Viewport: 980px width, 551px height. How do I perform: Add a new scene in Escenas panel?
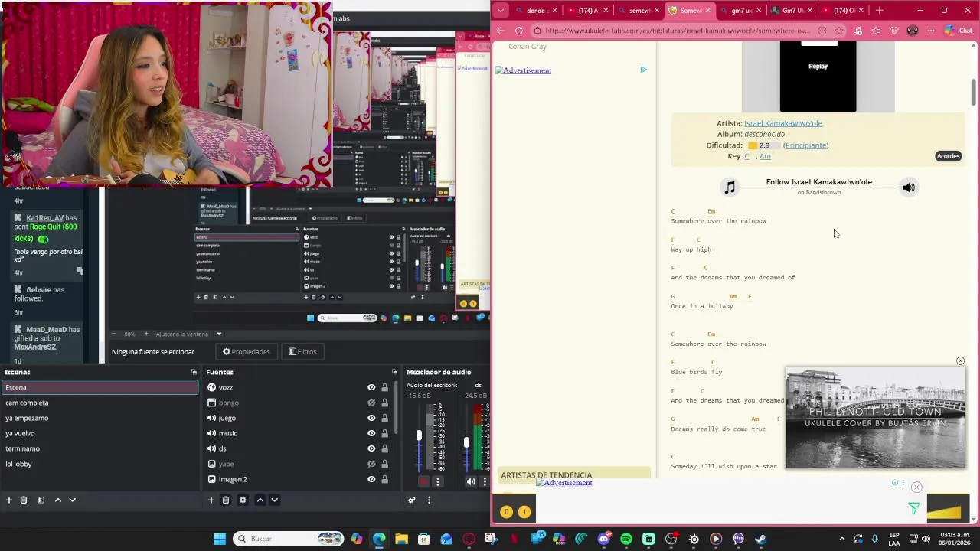9,500
